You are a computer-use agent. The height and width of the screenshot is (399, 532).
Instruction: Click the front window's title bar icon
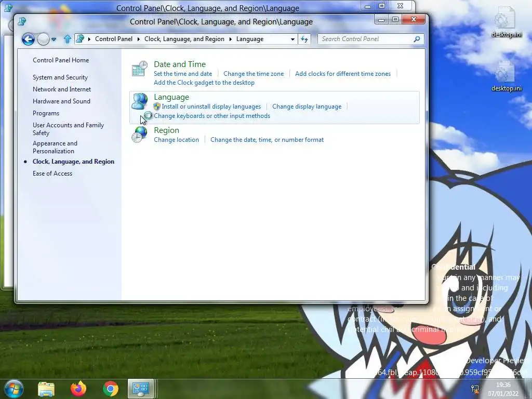point(22,21)
